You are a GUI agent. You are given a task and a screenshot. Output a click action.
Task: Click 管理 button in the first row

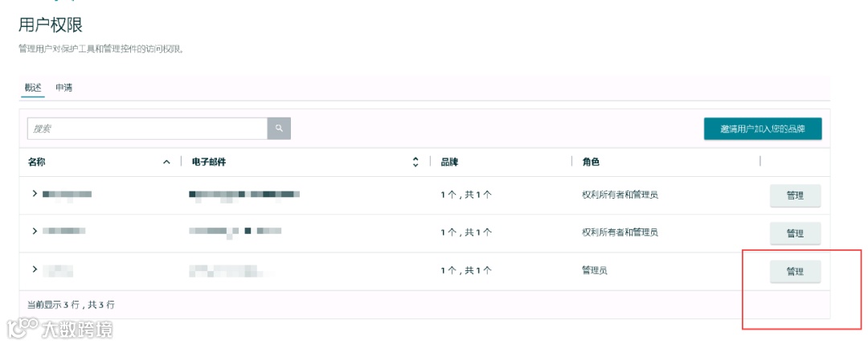795,195
